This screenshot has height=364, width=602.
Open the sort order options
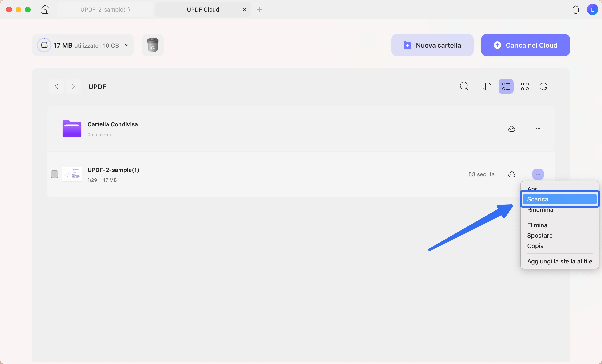pos(487,86)
